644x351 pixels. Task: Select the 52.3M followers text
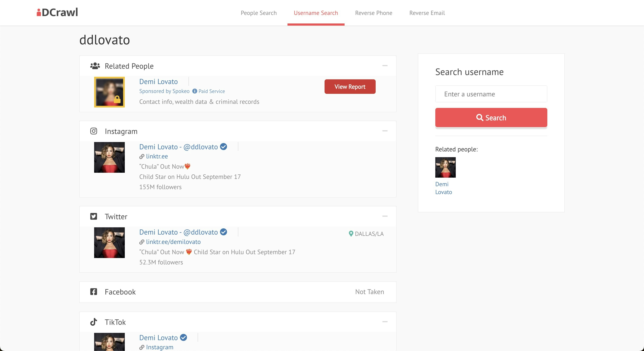coord(161,262)
